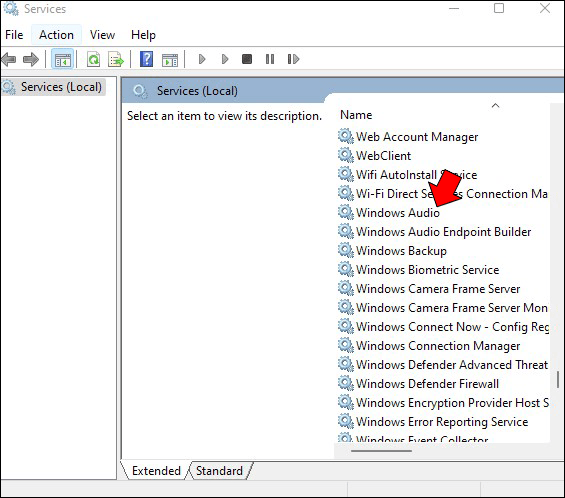Switch to the Extended tab
The width and height of the screenshot is (565, 498).
click(x=156, y=471)
